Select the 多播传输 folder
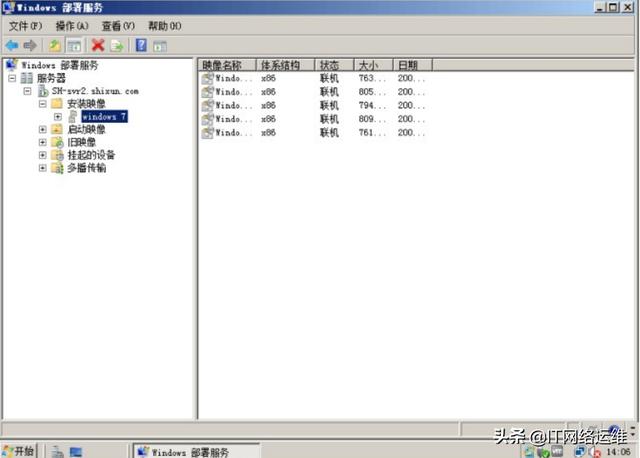The width and height of the screenshot is (640, 458). click(87, 168)
